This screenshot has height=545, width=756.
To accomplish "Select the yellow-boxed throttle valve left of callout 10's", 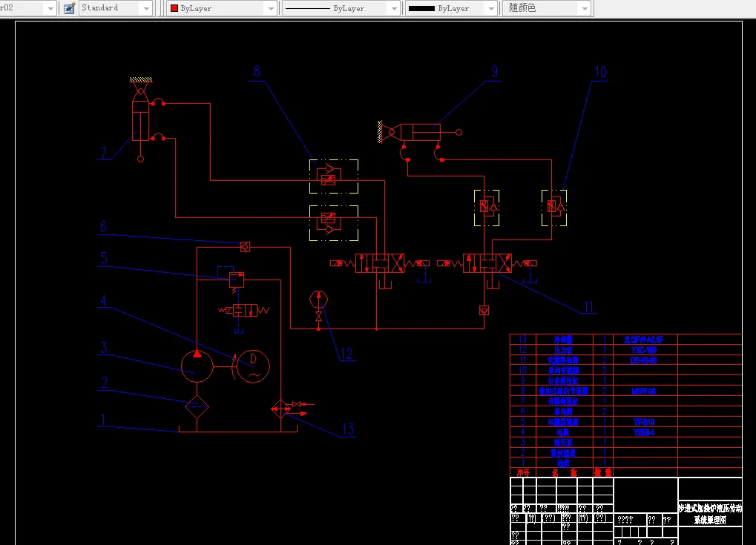I will pyautogui.click(x=487, y=208).
